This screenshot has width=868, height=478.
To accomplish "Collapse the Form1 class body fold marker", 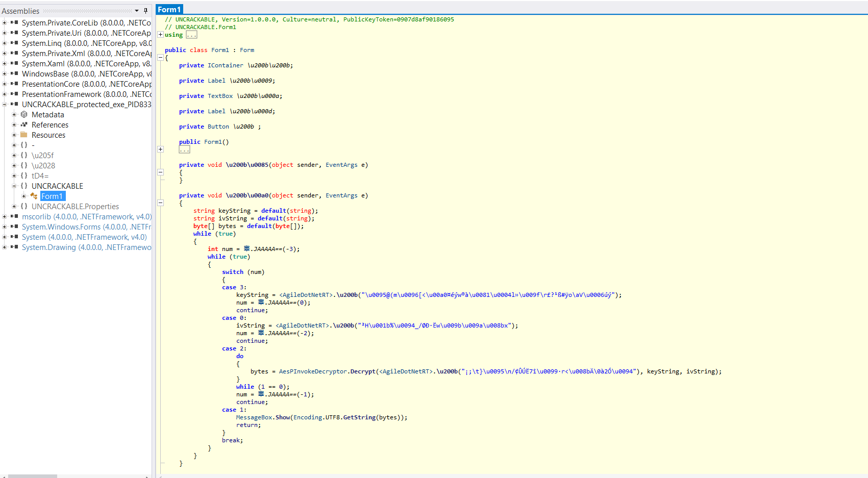I will coord(160,58).
